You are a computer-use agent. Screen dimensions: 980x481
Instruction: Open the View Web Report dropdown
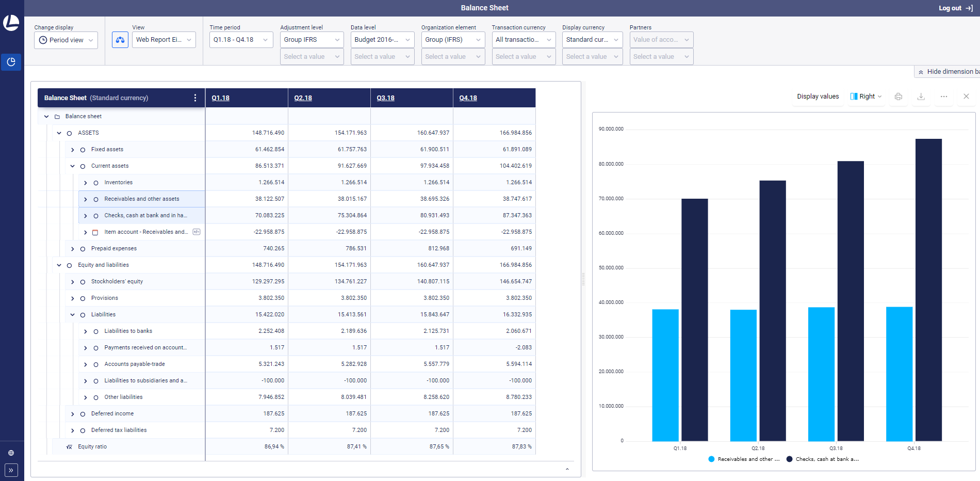164,40
